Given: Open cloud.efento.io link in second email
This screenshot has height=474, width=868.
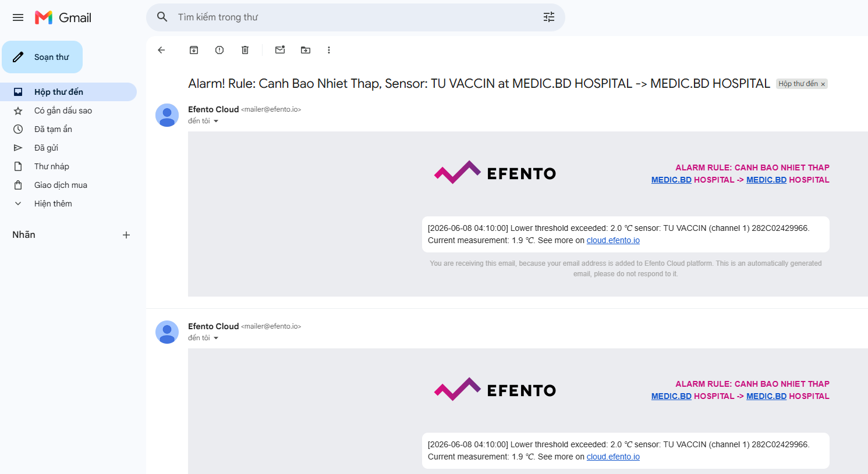Looking at the screenshot, I should click(613, 457).
